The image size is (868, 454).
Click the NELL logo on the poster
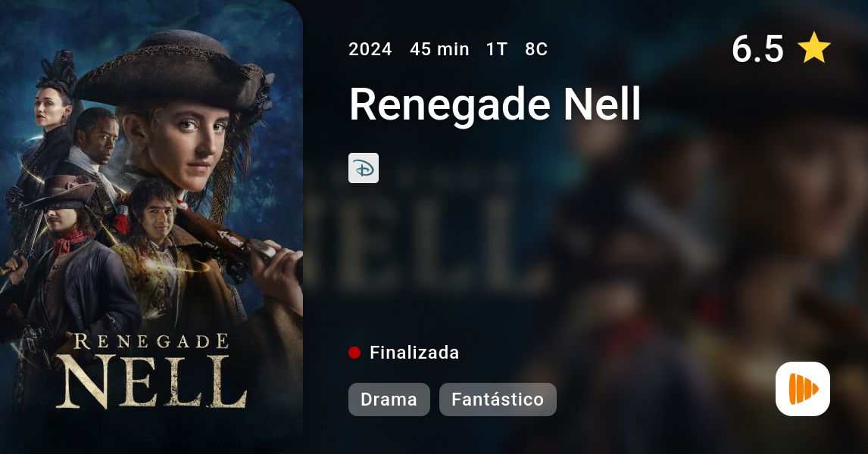pos(151,381)
